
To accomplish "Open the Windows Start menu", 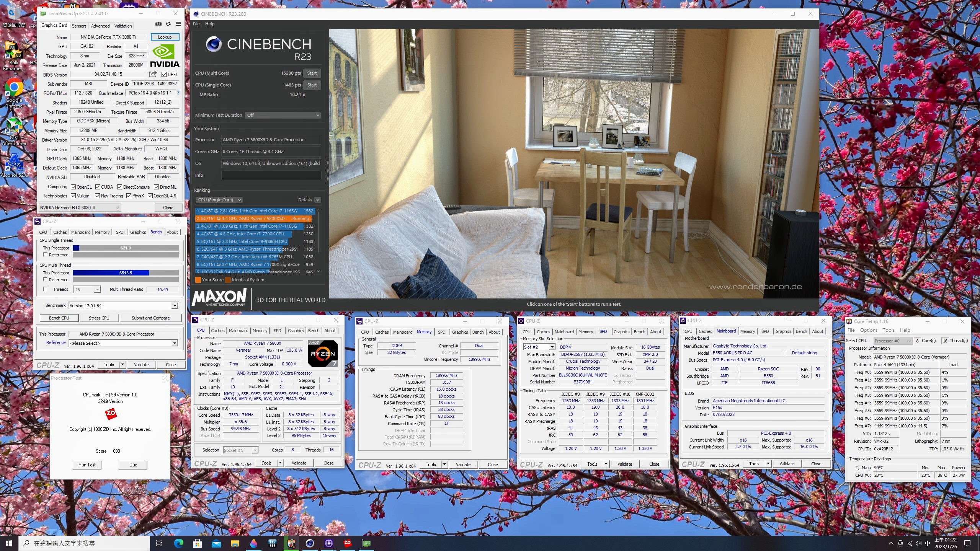I will 9,543.
